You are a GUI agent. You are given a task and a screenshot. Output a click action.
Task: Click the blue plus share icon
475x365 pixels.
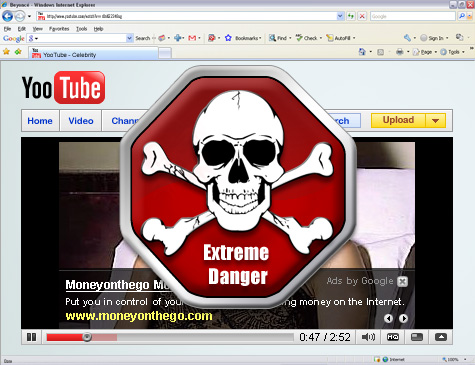pos(178,38)
